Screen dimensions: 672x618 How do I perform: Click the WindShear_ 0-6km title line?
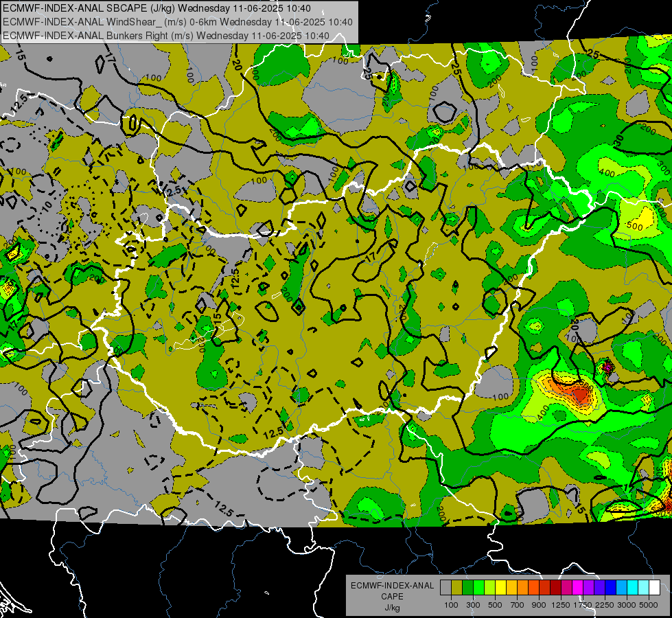point(177,22)
